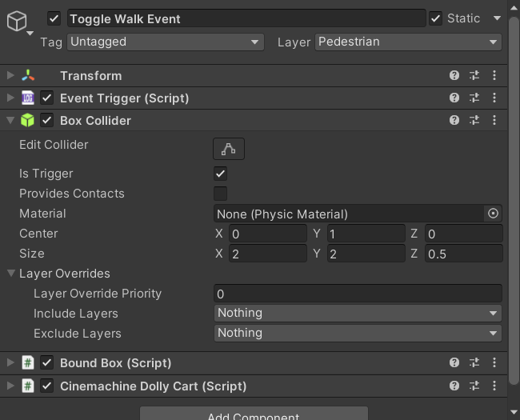Open Box Collider help reference icon

pos(454,120)
